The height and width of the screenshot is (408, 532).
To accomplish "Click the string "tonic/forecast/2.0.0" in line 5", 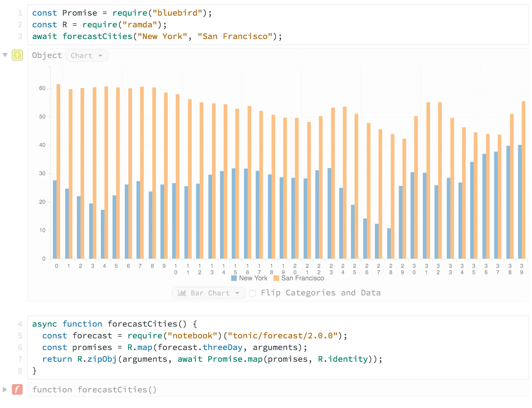I will click(282, 336).
